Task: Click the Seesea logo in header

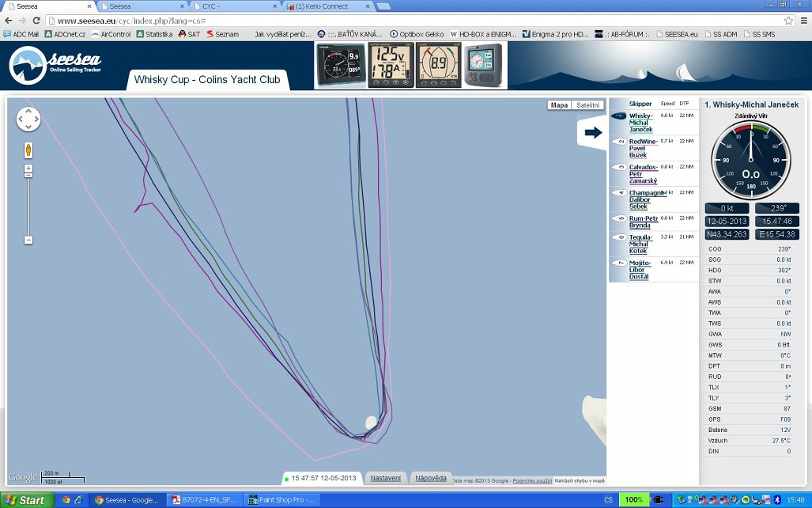Action: pos(55,66)
